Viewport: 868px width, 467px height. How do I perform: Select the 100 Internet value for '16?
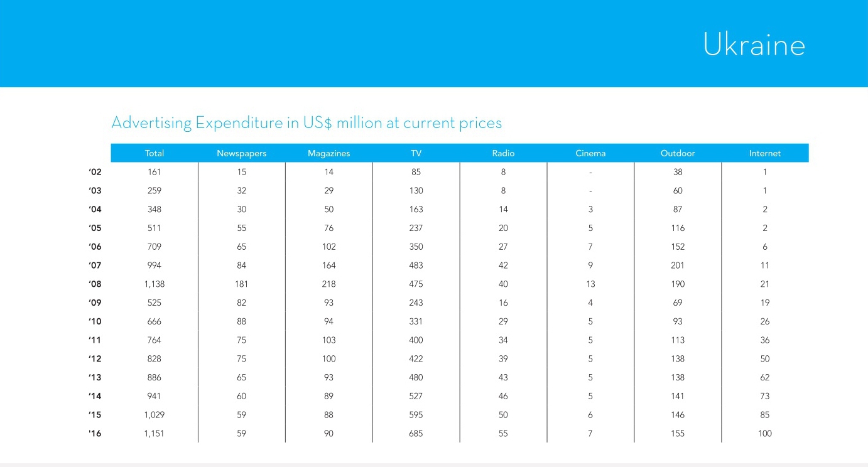765,433
